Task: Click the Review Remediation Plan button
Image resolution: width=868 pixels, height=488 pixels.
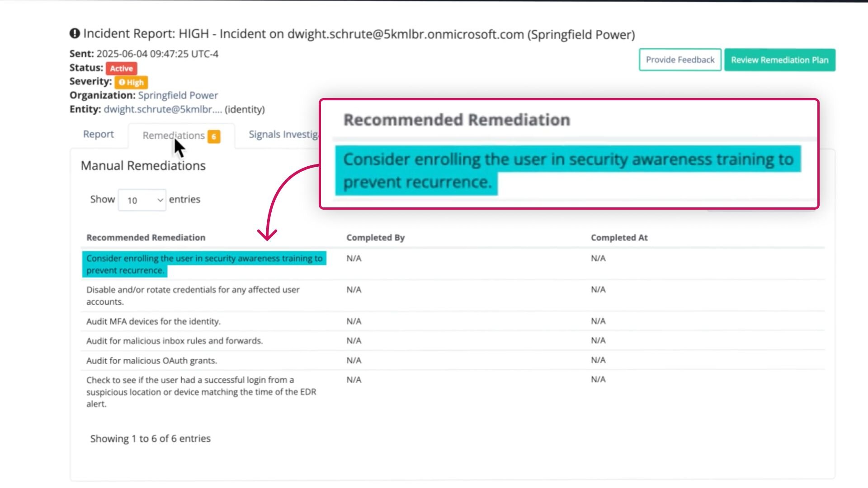Action: click(779, 60)
